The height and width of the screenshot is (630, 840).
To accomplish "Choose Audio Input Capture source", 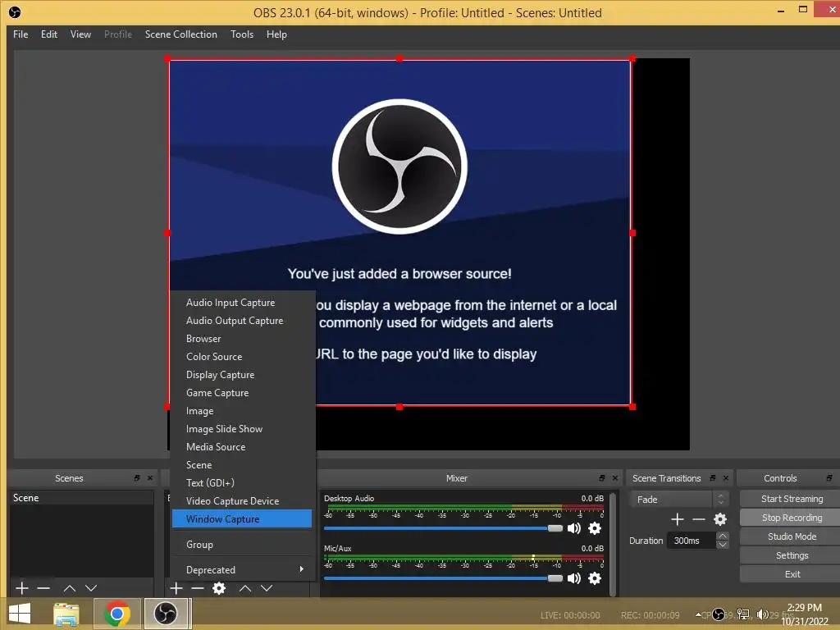I will (242, 303).
